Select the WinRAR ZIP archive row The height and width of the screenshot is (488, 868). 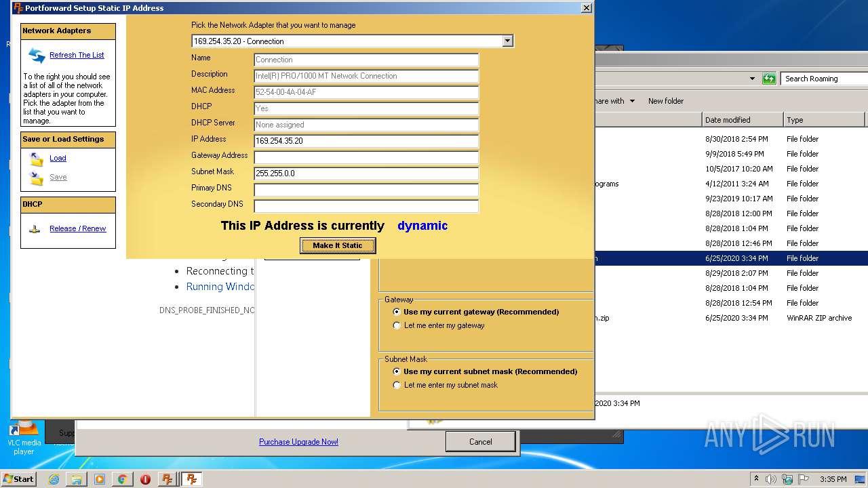point(731,318)
